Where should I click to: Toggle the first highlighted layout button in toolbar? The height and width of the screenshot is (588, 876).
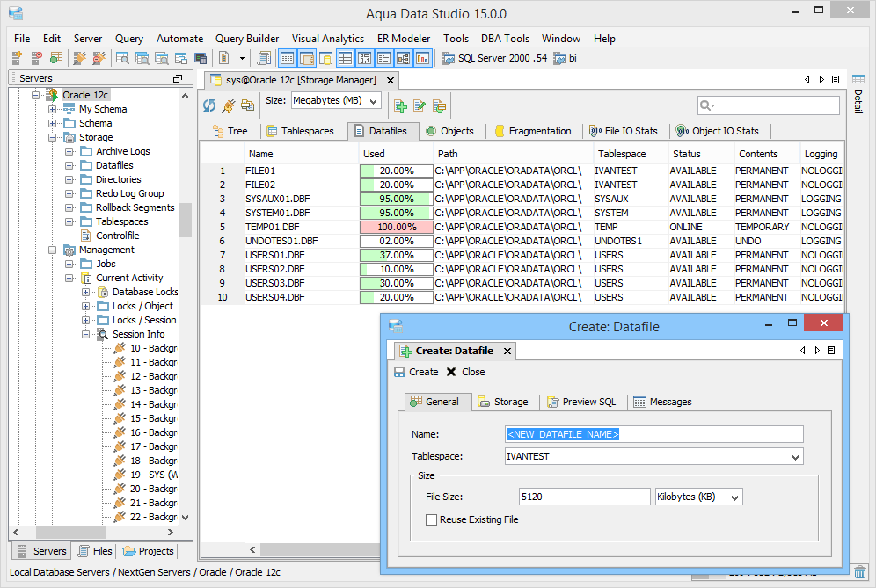pyautogui.click(x=287, y=58)
